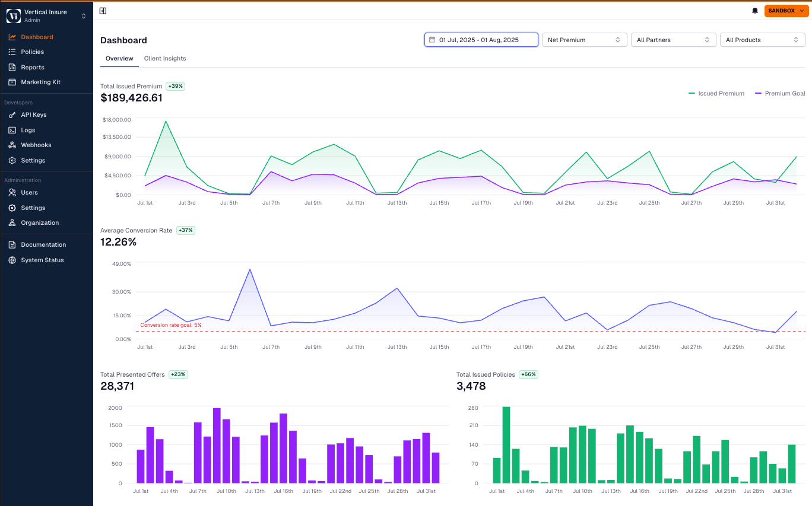Open Organization in Administration
The width and height of the screenshot is (812, 506).
click(x=40, y=223)
